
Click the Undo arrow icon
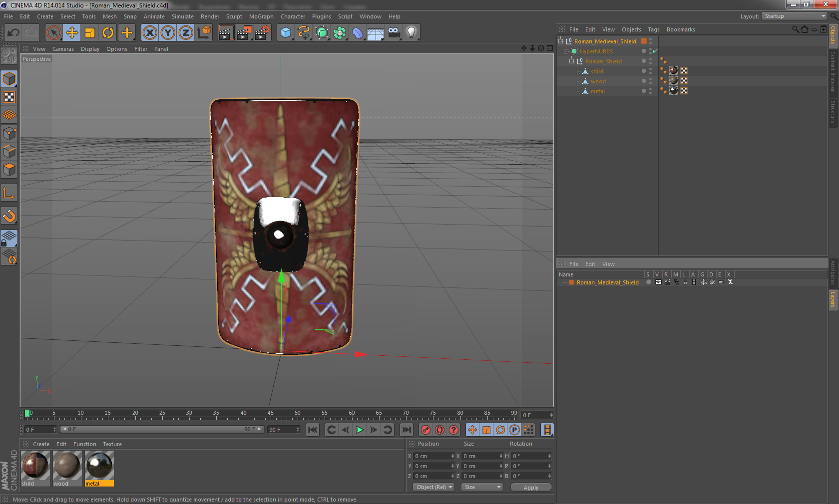(x=13, y=33)
